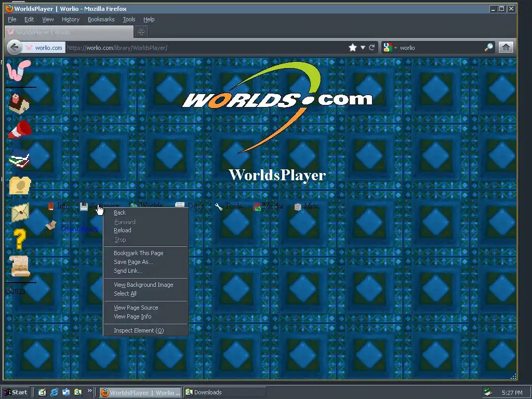Bookmark page with the star icon

(353, 47)
